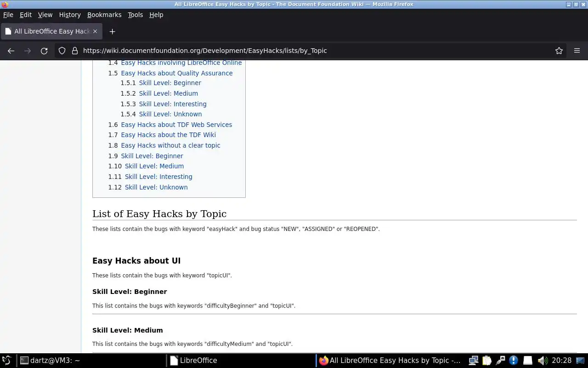Screen dimensions: 588x368
Task: Open the display icon at far right of taskbar
Action: (581, 360)
